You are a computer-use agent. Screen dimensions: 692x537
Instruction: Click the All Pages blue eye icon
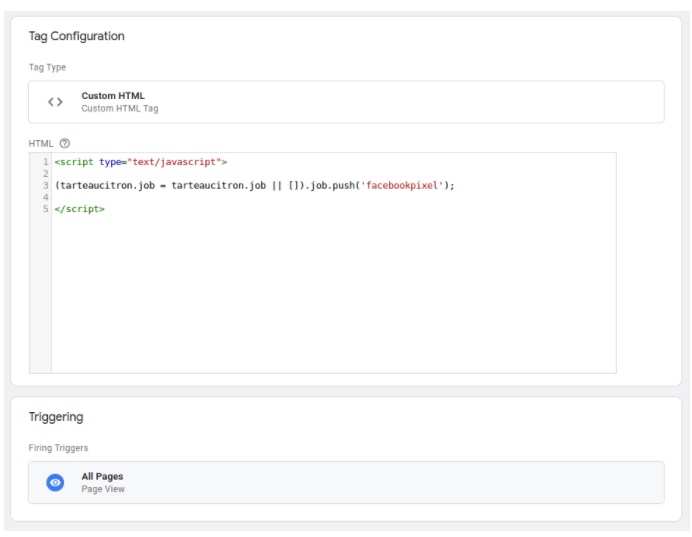click(56, 482)
